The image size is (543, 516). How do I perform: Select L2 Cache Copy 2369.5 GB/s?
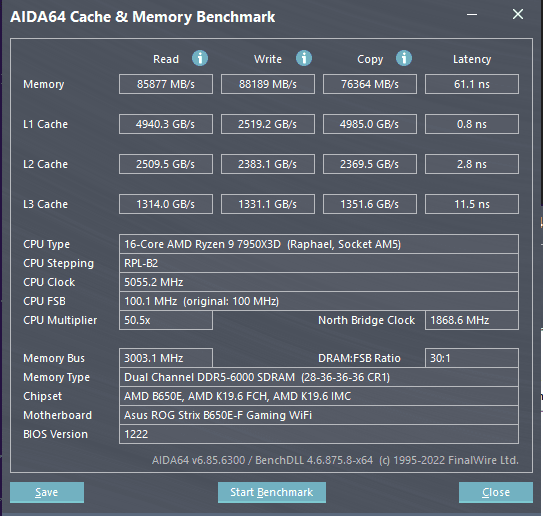pyautogui.click(x=370, y=164)
